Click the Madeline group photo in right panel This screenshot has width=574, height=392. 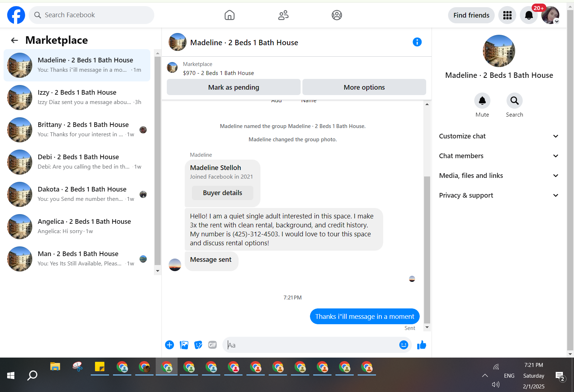point(499,51)
